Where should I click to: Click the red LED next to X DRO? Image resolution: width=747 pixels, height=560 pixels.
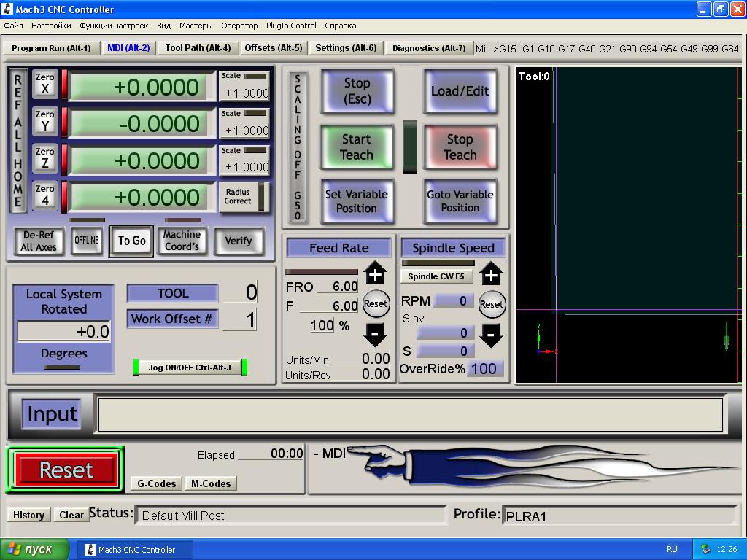[64, 85]
